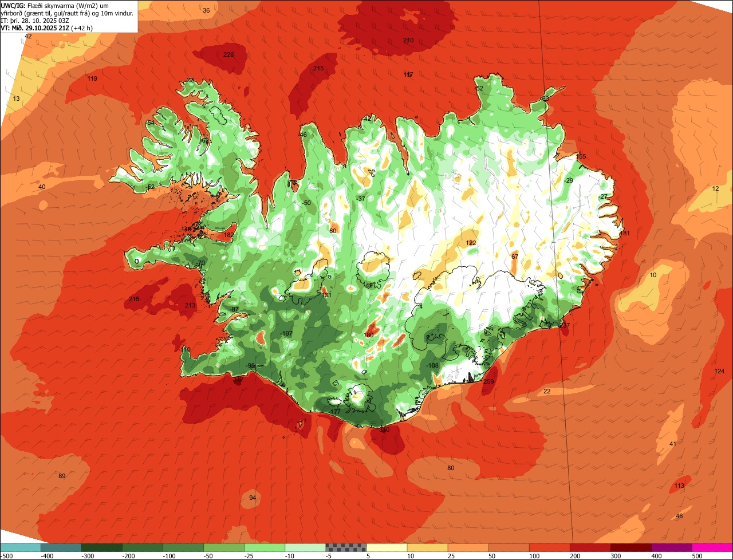Click the legend swatch between -100 and -50
Viewport: 733px width, 560px height.
(x=183, y=547)
